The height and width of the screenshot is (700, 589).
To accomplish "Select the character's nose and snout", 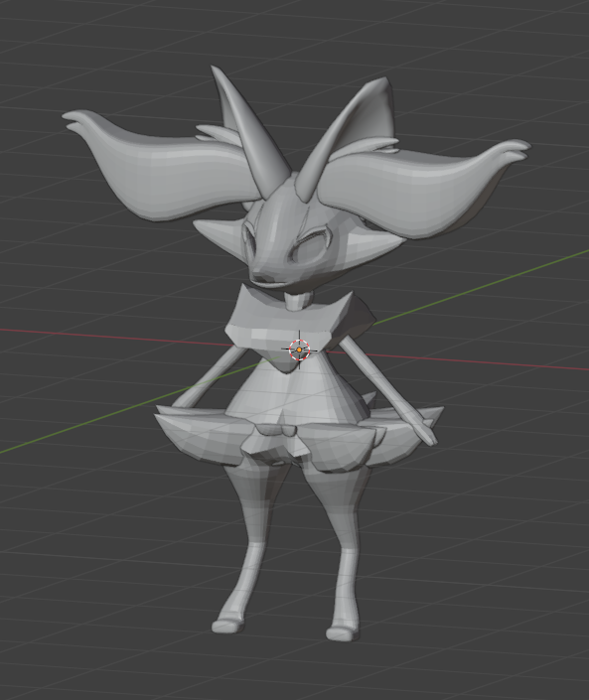I will coord(262,275).
